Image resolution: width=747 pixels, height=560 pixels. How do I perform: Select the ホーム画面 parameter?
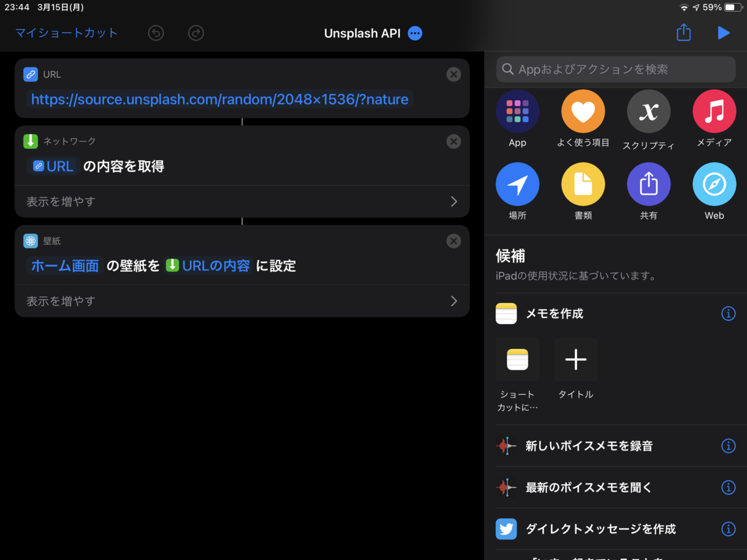click(x=65, y=266)
